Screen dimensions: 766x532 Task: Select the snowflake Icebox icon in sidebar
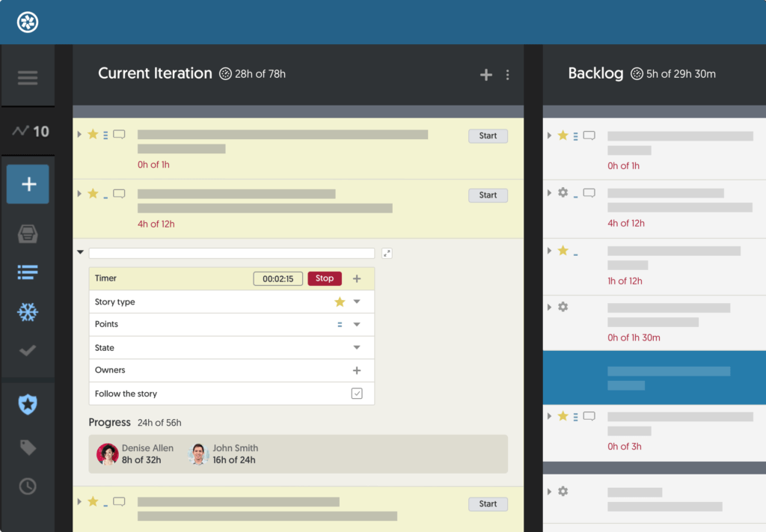28,311
